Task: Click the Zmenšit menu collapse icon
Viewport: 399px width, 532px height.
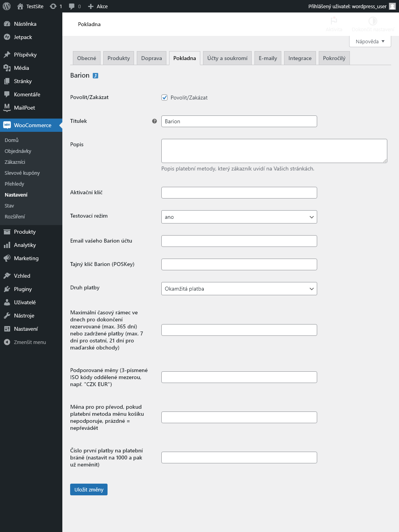Action: [7, 342]
